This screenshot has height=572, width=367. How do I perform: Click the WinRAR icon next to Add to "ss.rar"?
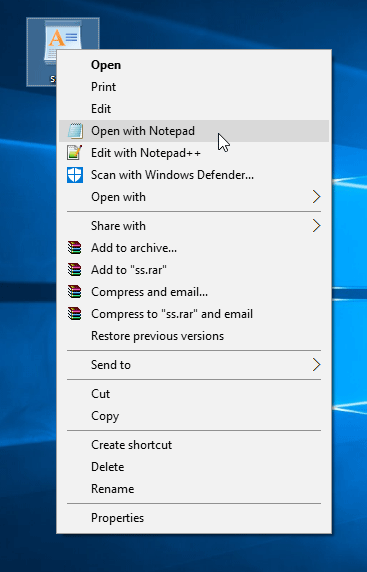[74, 270]
